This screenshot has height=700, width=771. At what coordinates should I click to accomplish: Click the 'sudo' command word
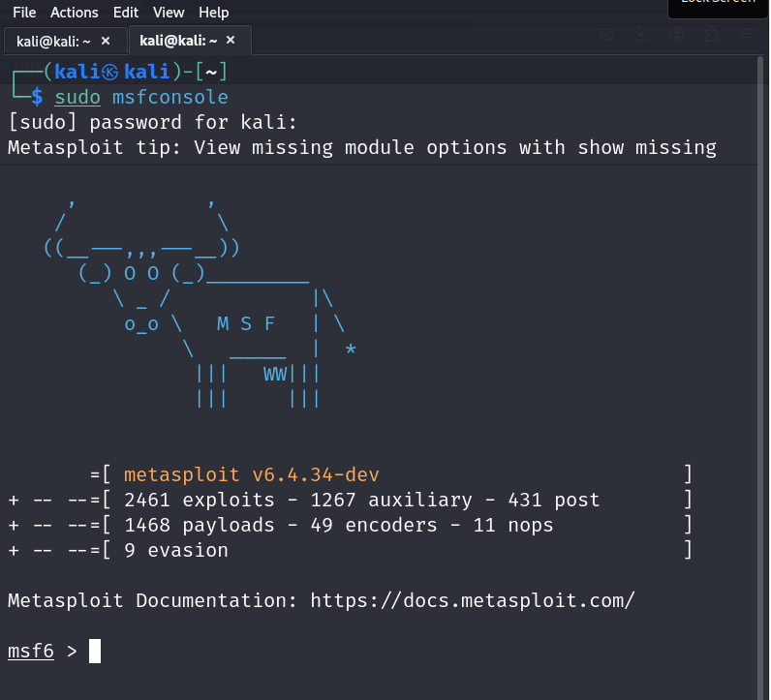pos(77,98)
